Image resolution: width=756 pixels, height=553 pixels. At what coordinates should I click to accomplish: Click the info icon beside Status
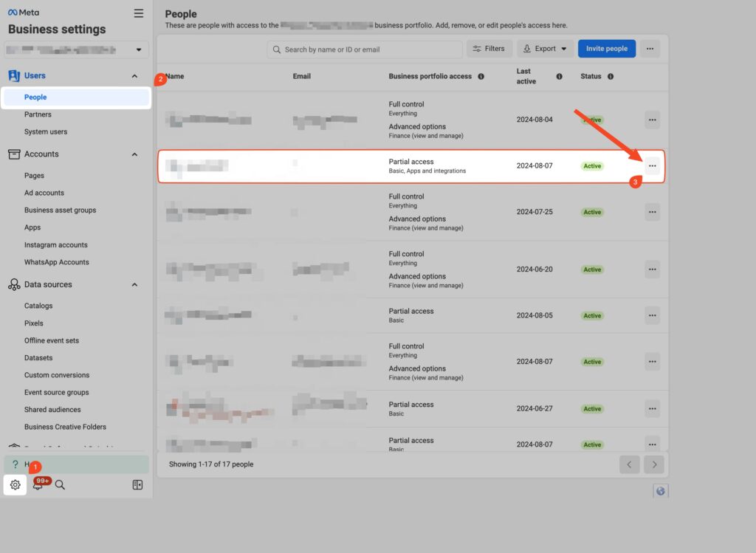[x=611, y=76]
